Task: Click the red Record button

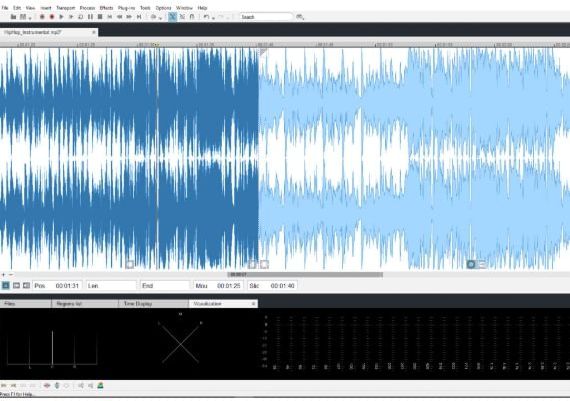Action: [52, 17]
